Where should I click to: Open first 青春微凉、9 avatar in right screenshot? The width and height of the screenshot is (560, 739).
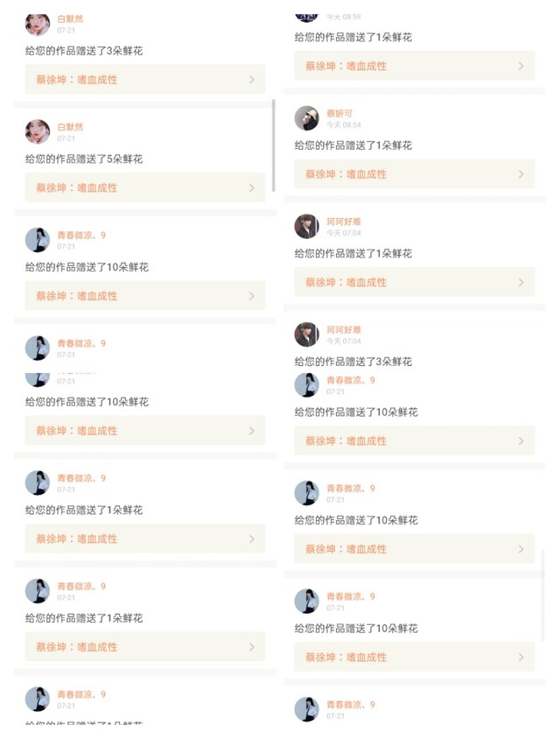coord(306,384)
